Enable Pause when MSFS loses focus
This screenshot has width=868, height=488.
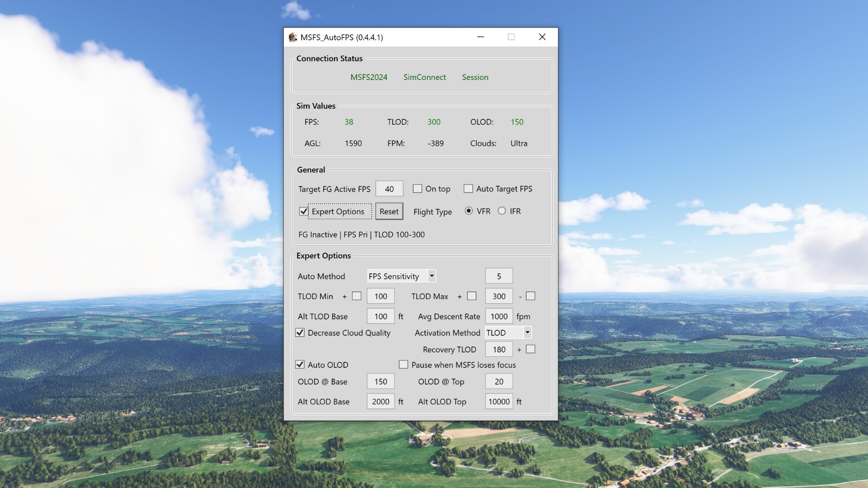click(404, 365)
